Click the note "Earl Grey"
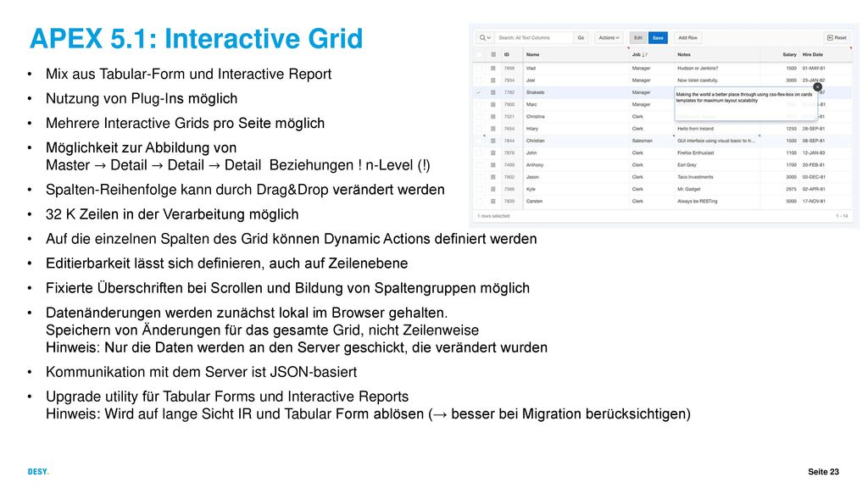 (x=687, y=165)
